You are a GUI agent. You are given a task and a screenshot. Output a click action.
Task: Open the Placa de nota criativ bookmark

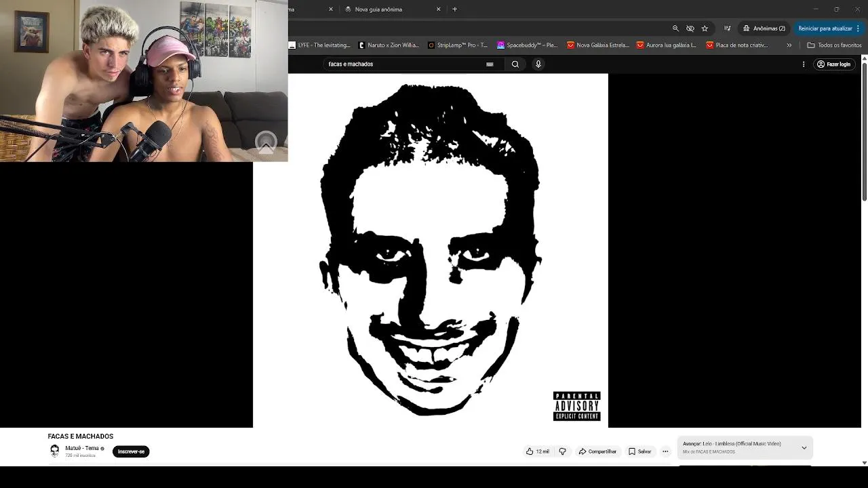(x=737, y=45)
